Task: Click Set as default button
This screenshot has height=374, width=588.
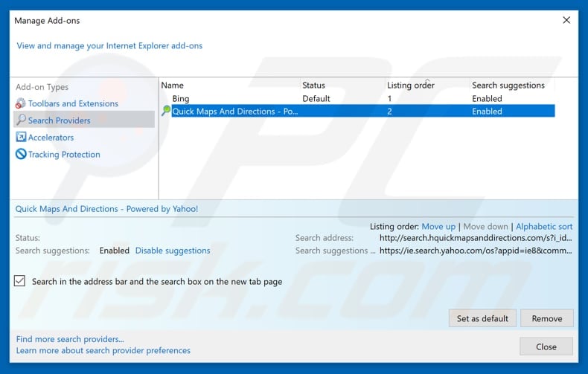Action: click(x=482, y=318)
